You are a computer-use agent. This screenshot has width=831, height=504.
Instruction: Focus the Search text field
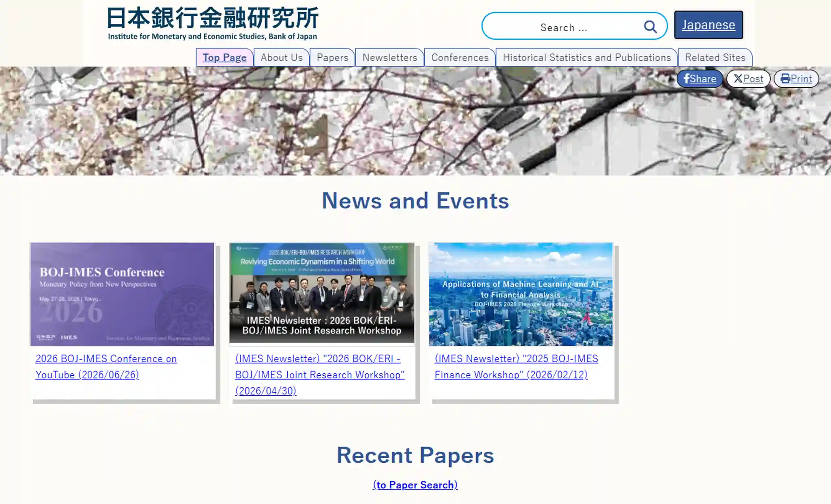point(563,27)
